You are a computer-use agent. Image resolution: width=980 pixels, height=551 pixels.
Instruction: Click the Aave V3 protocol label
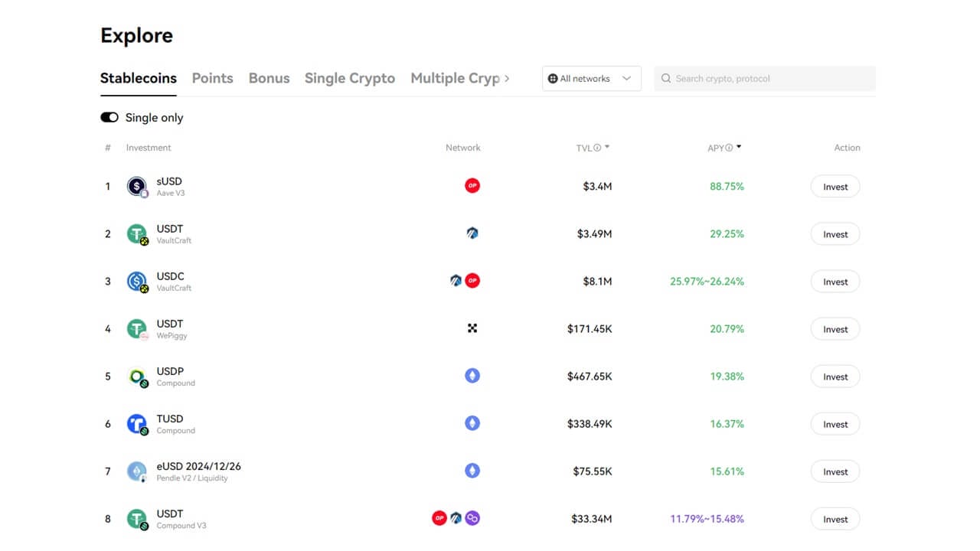pos(171,194)
